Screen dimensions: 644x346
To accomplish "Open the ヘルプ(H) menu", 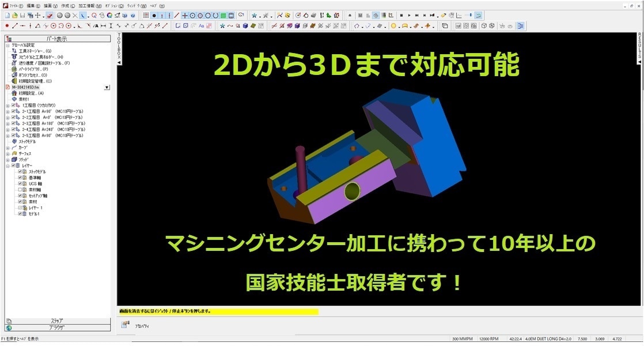I will click(x=157, y=6).
